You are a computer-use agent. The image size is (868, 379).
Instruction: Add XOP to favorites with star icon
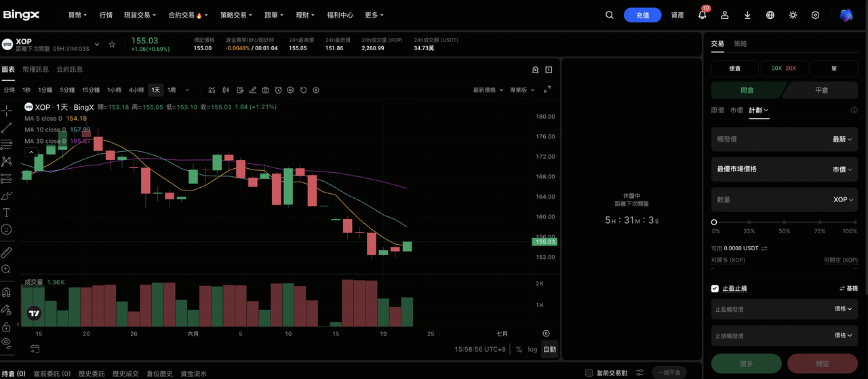pos(112,45)
